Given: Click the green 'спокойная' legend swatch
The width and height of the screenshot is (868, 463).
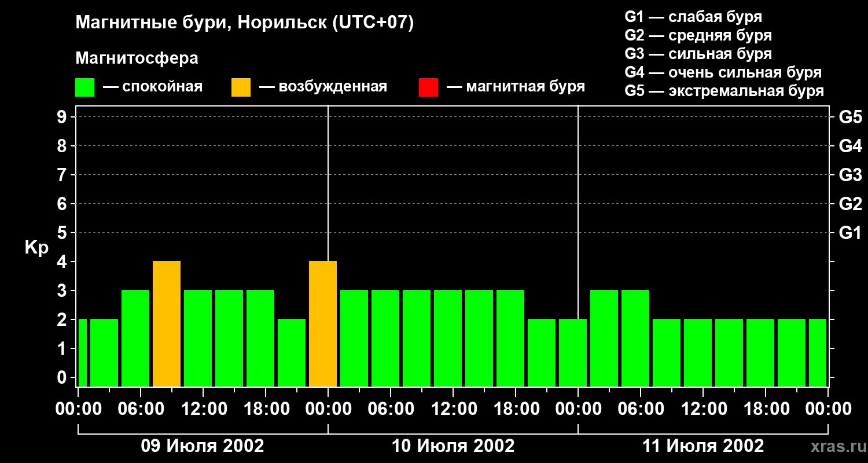Looking at the screenshot, I should (85, 87).
